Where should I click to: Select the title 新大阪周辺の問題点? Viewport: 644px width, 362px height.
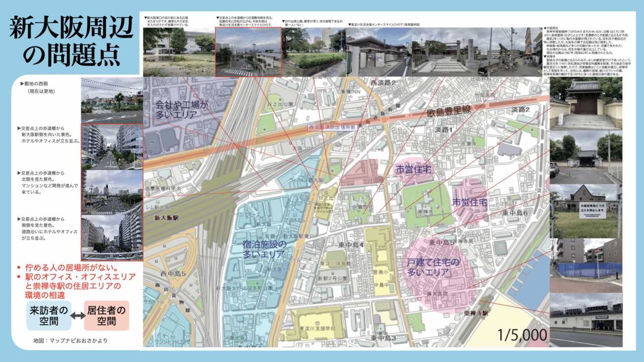tap(71, 43)
